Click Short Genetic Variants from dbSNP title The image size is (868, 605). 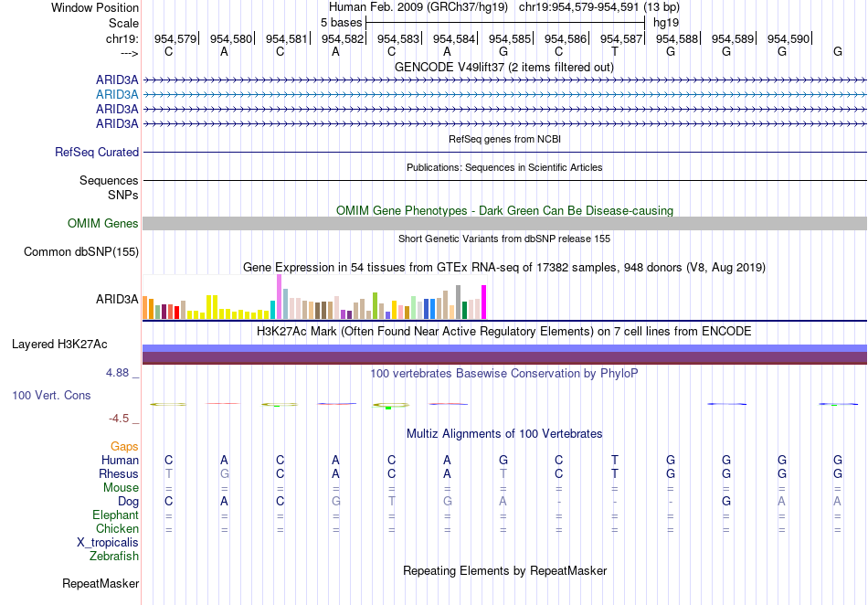pyautogui.click(x=504, y=239)
